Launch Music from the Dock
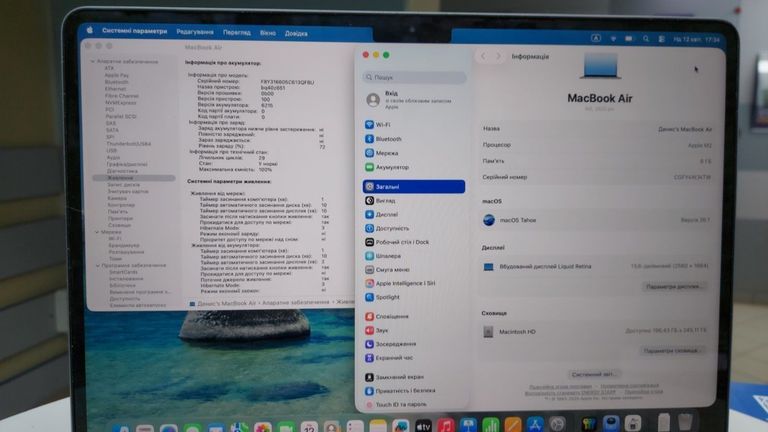768x432 pixels. 445,426
